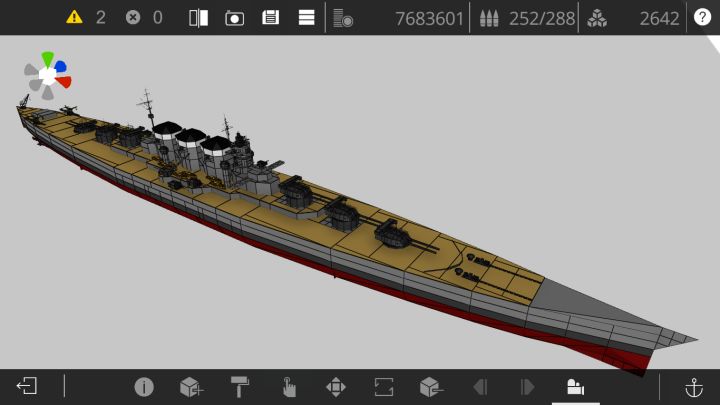
Task: Open the info tool
Action: (144, 387)
